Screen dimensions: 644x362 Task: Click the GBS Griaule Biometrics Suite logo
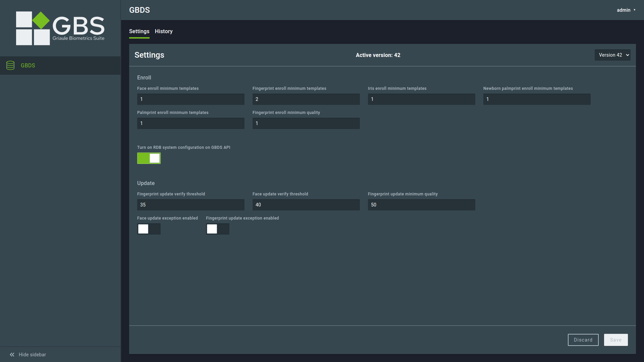60,28
